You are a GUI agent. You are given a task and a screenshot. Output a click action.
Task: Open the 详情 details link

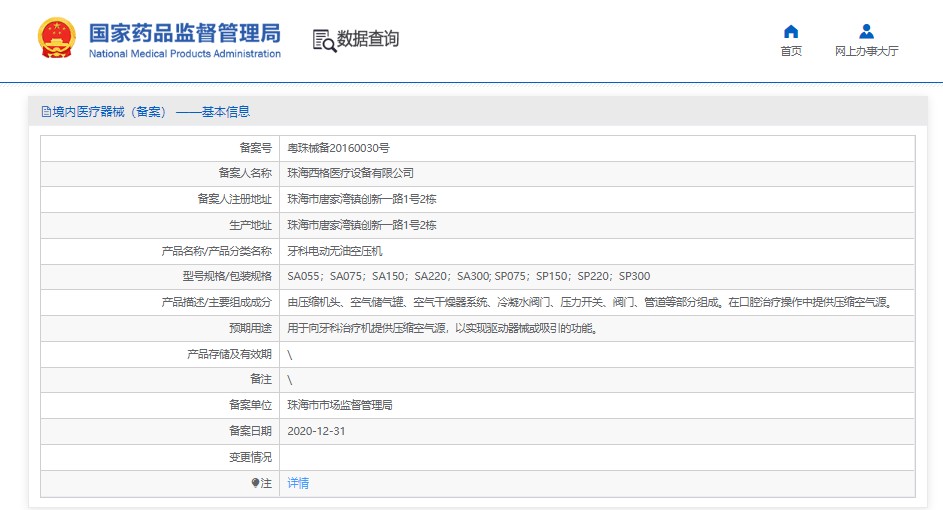coord(298,483)
